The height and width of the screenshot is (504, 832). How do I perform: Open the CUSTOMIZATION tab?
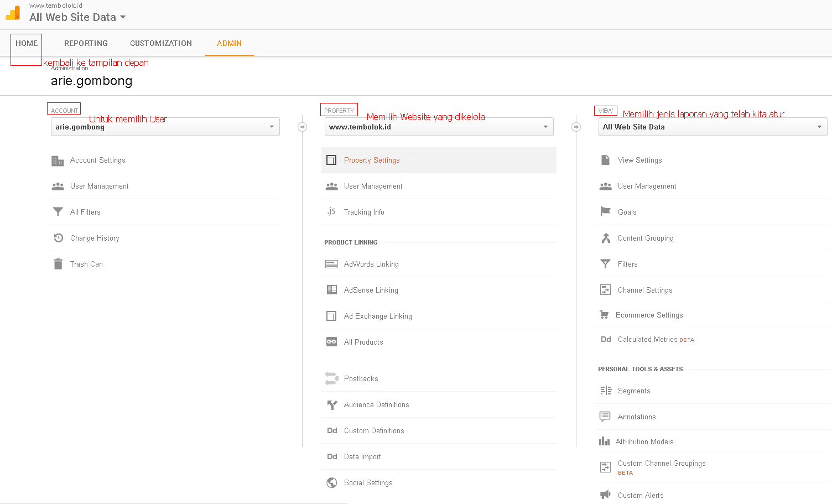(161, 43)
